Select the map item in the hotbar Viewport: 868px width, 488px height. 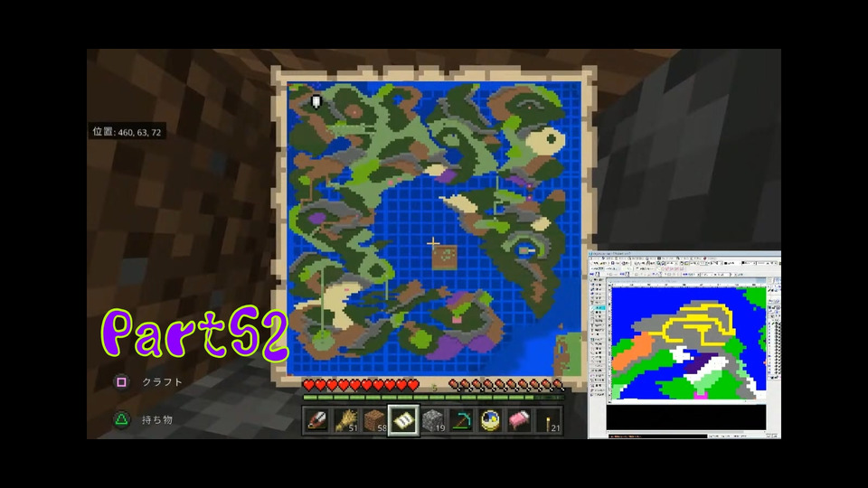tap(403, 420)
